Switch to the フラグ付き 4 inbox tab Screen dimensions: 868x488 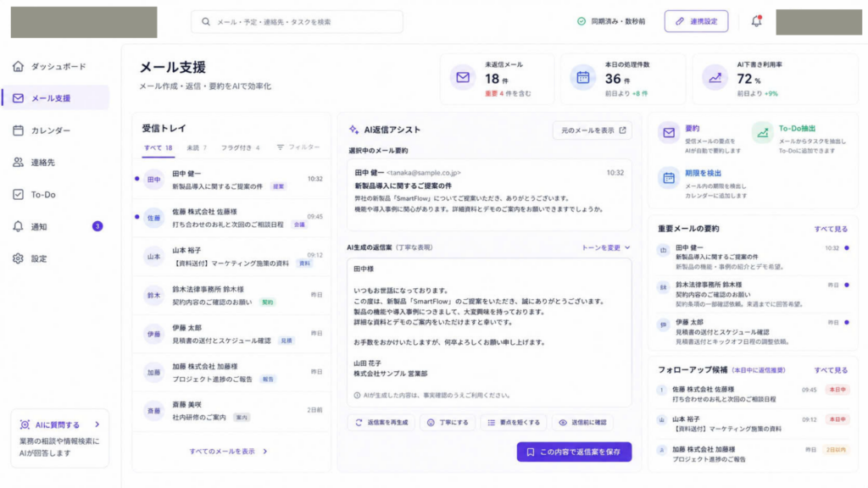pyautogui.click(x=240, y=147)
